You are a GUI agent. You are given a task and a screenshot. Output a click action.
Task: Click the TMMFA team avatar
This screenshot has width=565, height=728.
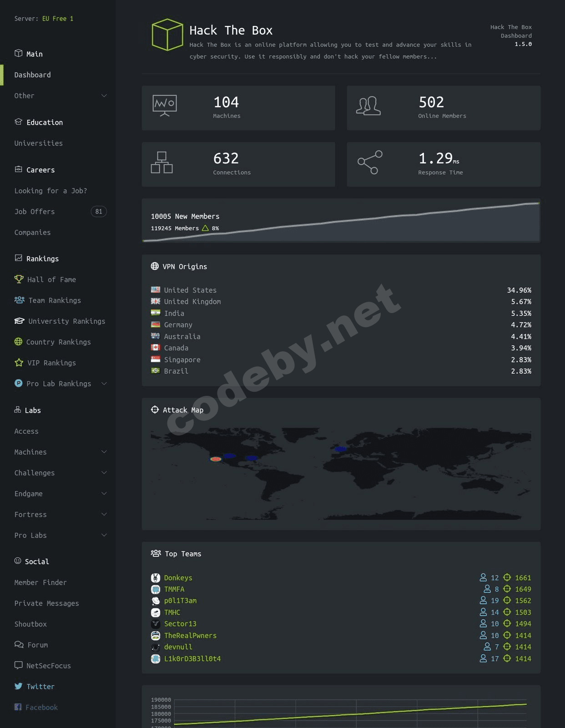pyautogui.click(x=156, y=589)
